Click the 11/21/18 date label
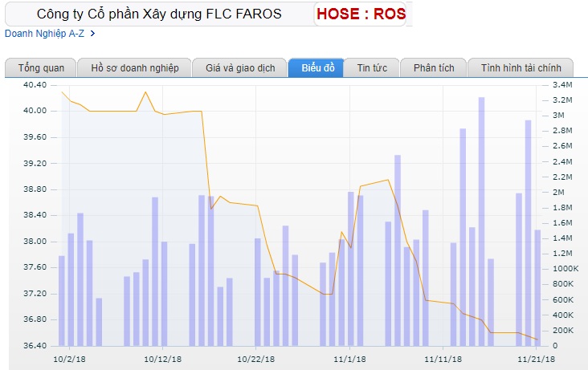 (x=537, y=359)
